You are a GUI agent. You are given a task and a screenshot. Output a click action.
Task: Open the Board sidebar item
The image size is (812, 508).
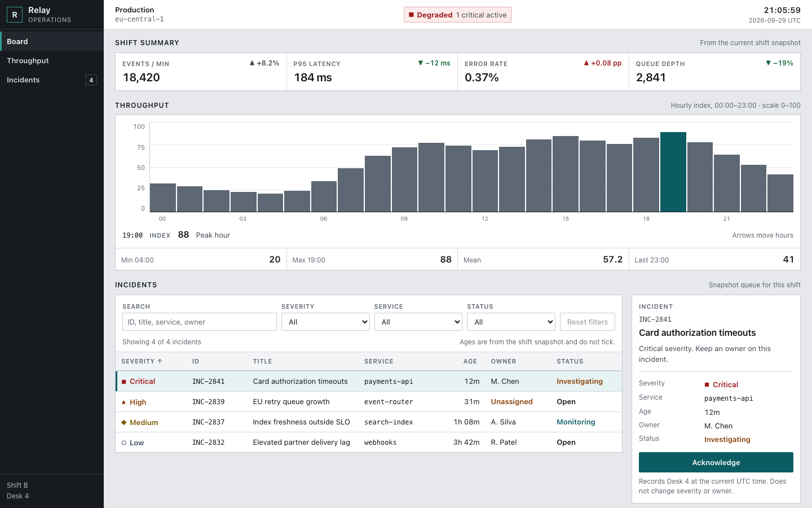pyautogui.click(x=52, y=42)
